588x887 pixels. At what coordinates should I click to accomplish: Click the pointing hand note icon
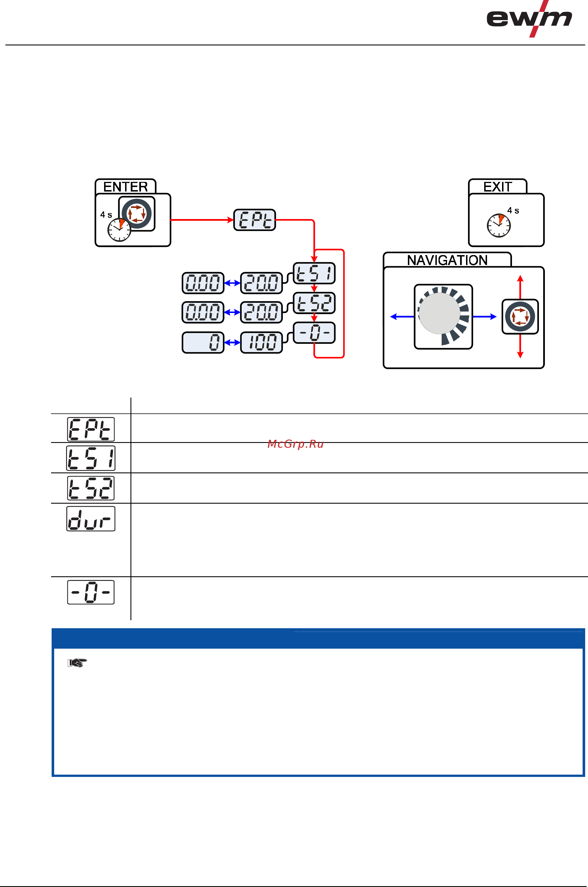tap(77, 663)
